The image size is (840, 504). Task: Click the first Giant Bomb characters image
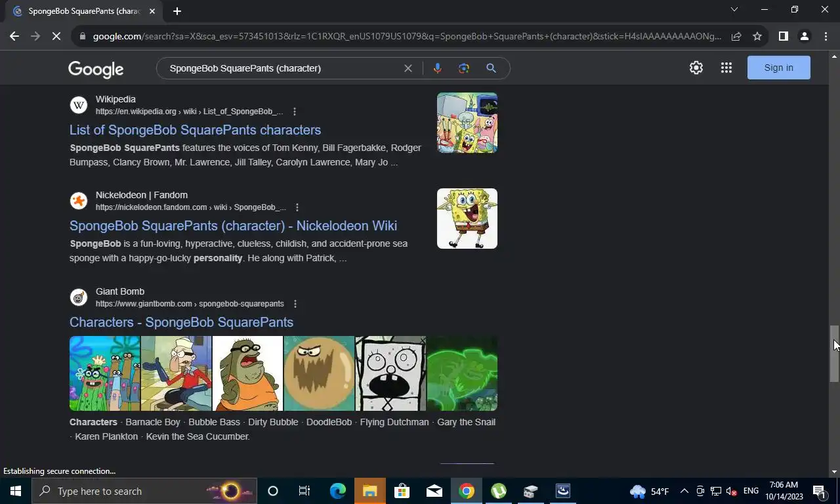coord(104,373)
